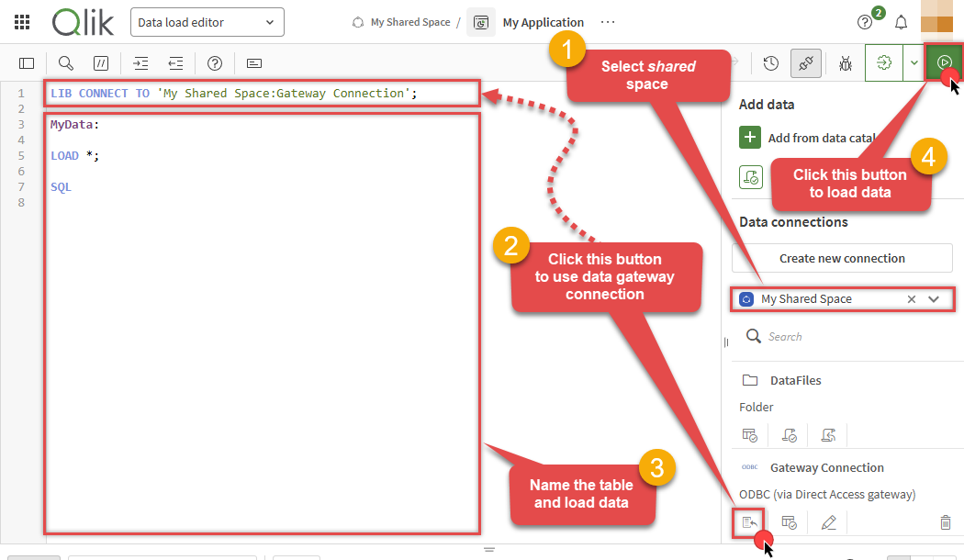Screen dimensions: 964x560
Task: Indent the selected script lines
Action: [x=140, y=63]
